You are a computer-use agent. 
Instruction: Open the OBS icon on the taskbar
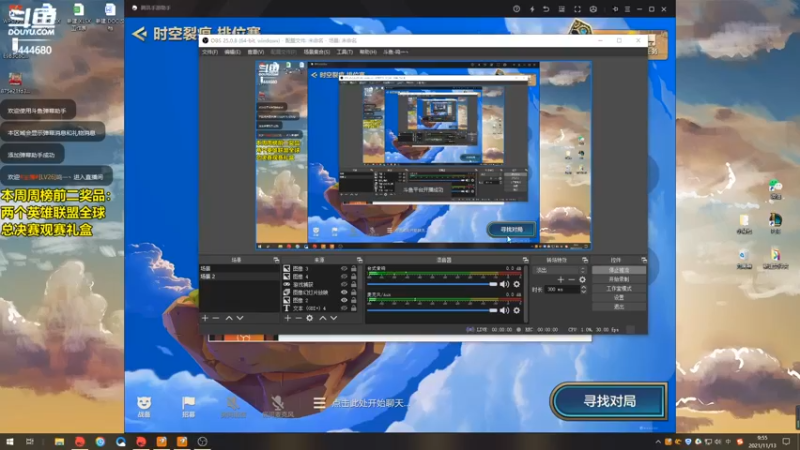203,442
